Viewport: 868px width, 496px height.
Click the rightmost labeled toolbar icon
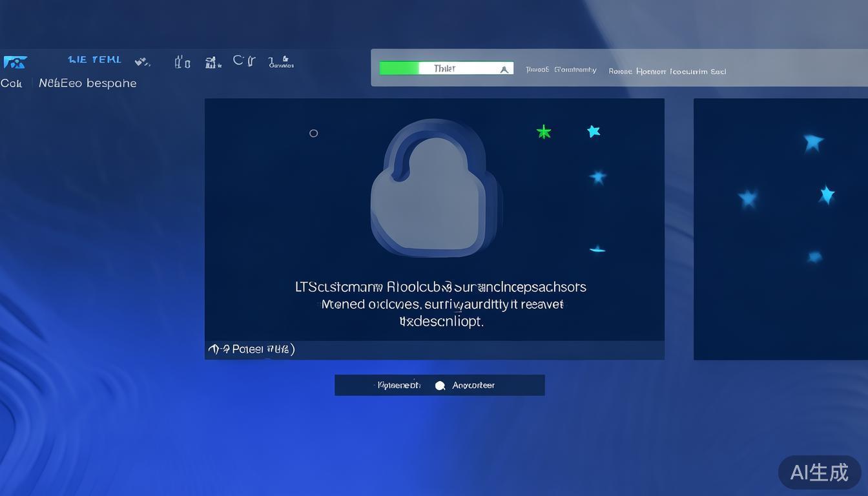281,62
